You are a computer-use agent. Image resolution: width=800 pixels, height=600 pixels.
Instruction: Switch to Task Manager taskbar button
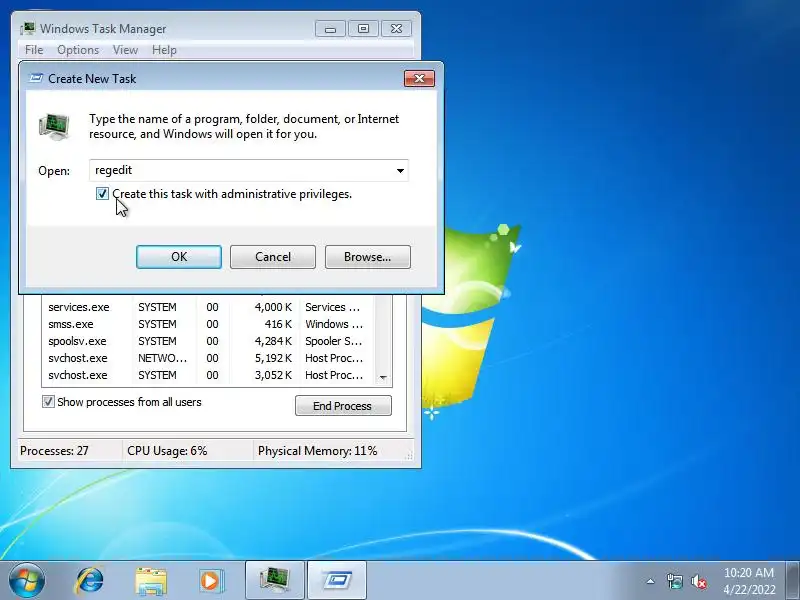click(275, 580)
